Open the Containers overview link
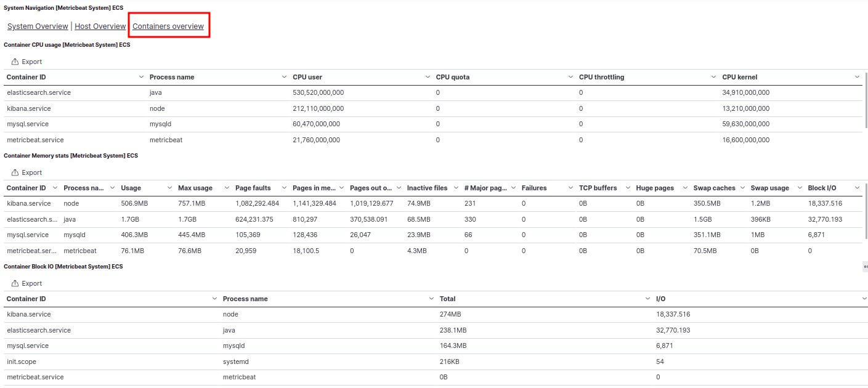 pyautogui.click(x=168, y=26)
